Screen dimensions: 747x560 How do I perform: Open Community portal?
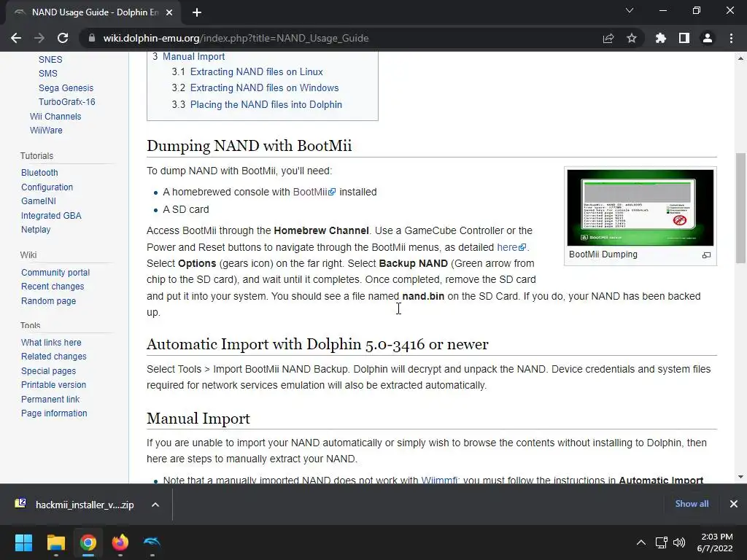pyautogui.click(x=55, y=273)
